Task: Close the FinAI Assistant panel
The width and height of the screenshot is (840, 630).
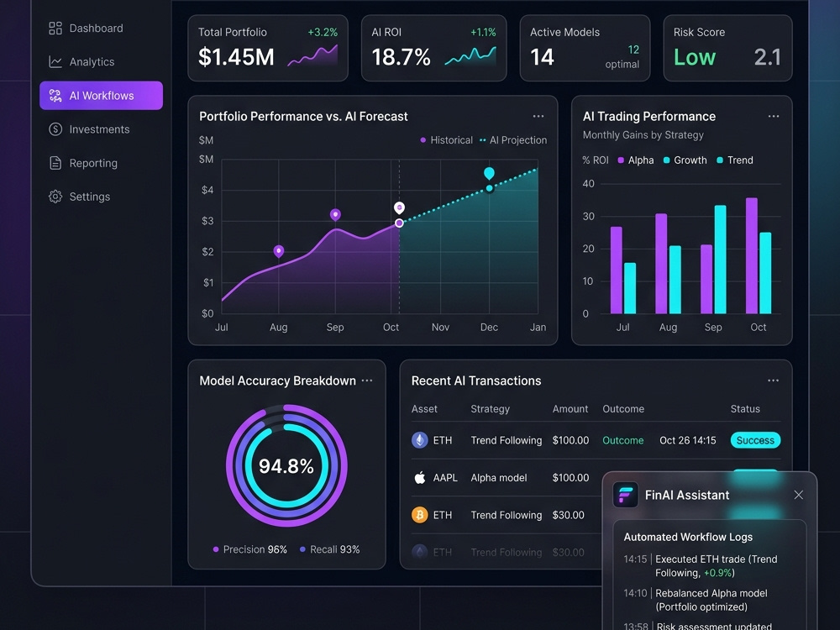Action: 798,495
